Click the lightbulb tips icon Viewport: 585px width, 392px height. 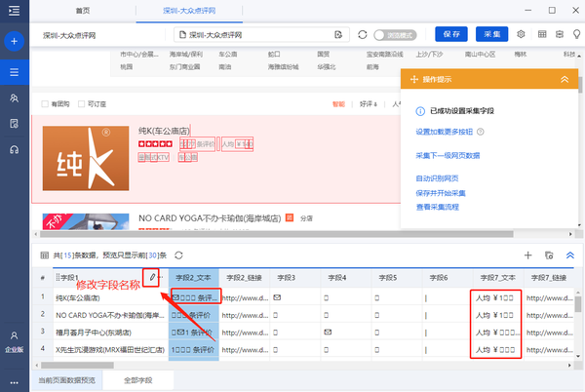coord(576,34)
